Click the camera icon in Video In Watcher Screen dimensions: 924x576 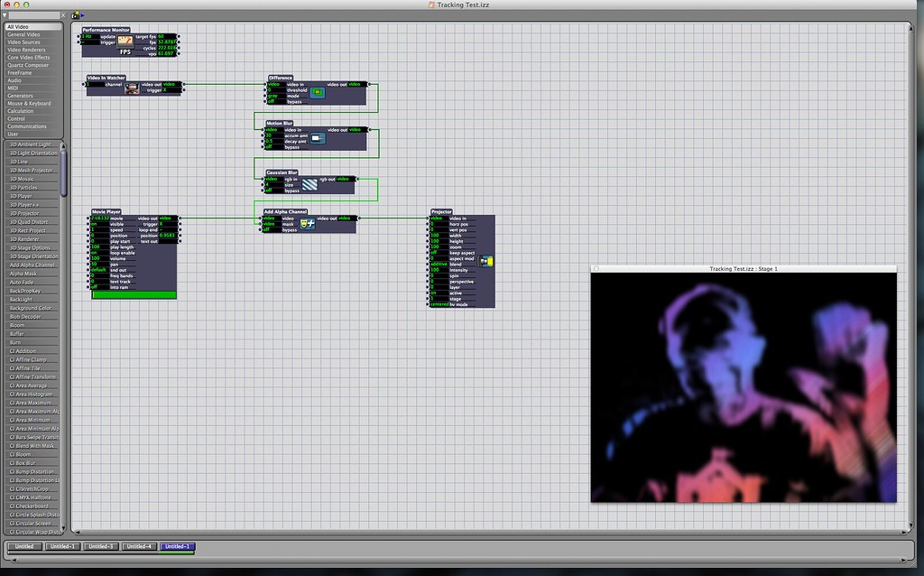[132, 88]
